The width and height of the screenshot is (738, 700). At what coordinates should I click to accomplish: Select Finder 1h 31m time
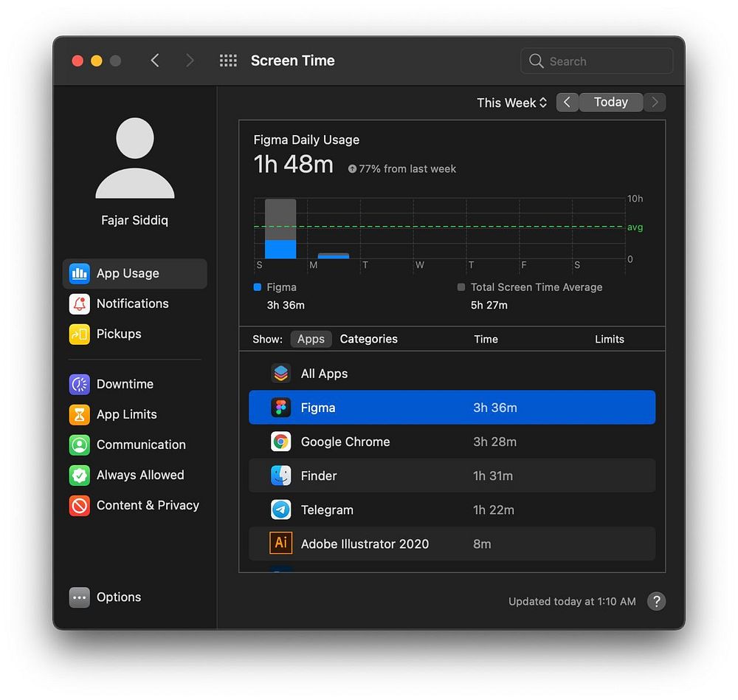point(493,476)
